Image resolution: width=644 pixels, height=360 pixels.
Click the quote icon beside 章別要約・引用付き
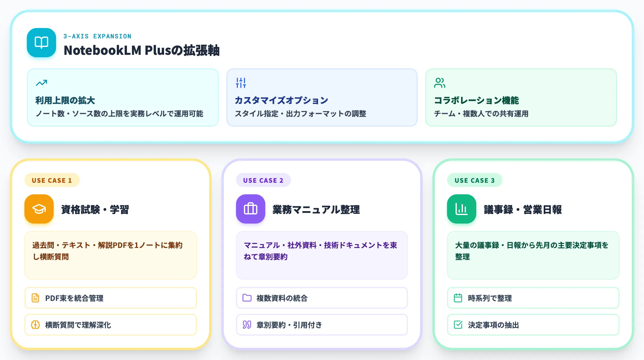pos(247,325)
